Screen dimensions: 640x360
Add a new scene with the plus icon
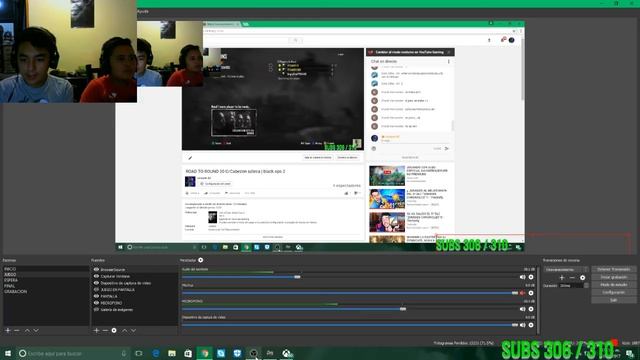pos(8,330)
